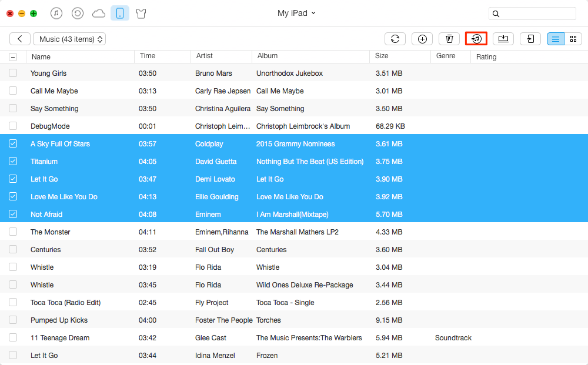The height and width of the screenshot is (365, 588).
Task: Click the magnifier icon in the search box
Action: [496, 14]
